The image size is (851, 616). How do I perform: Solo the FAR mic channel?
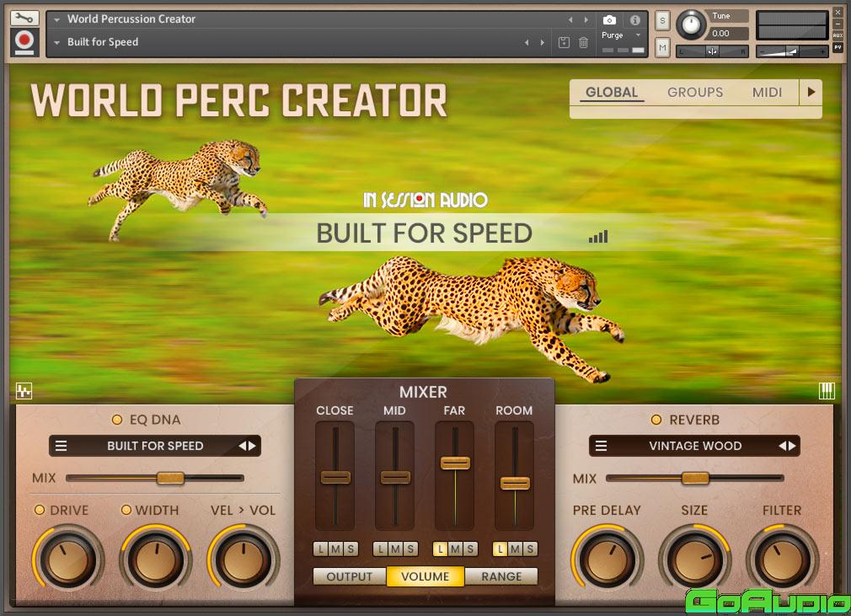(x=470, y=549)
